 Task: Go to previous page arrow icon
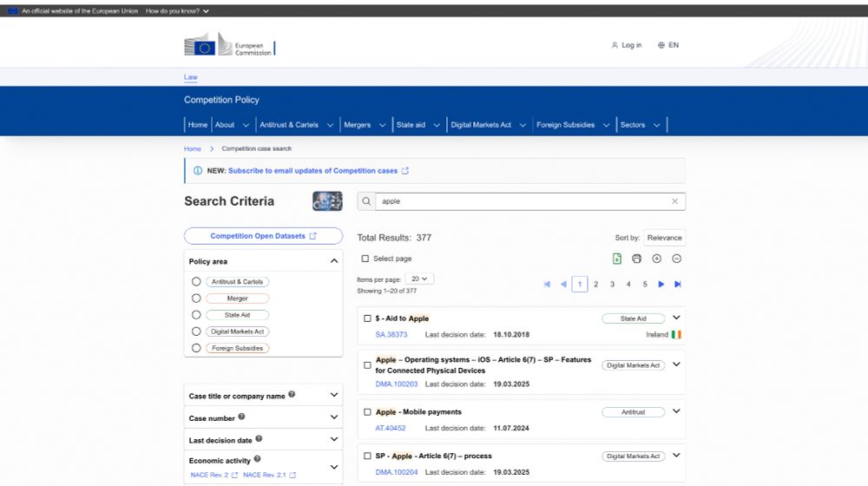tap(563, 284)
